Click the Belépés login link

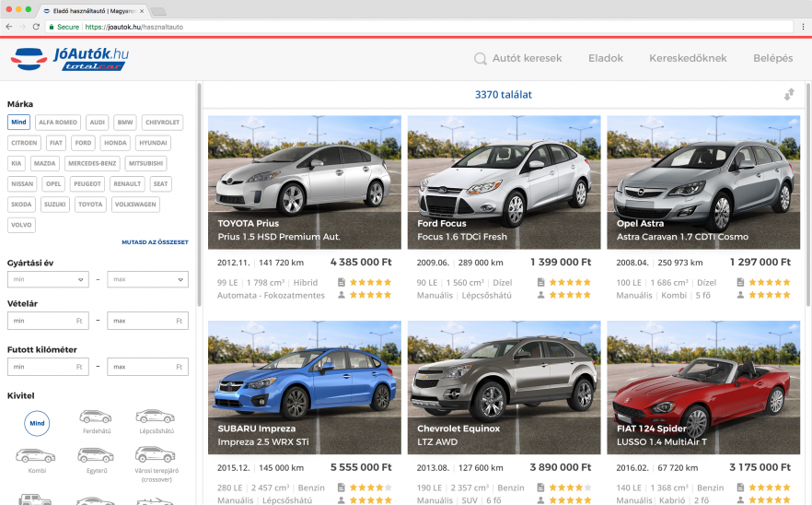(x=772, y=58)
